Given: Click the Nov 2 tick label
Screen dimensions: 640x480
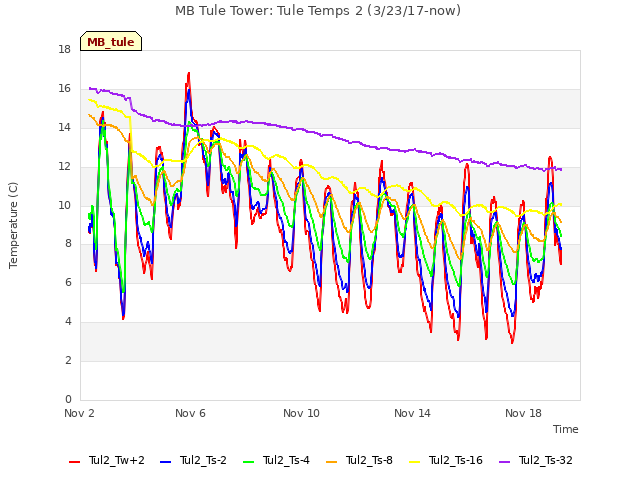Looking at the screenshot, I should 79,413.
